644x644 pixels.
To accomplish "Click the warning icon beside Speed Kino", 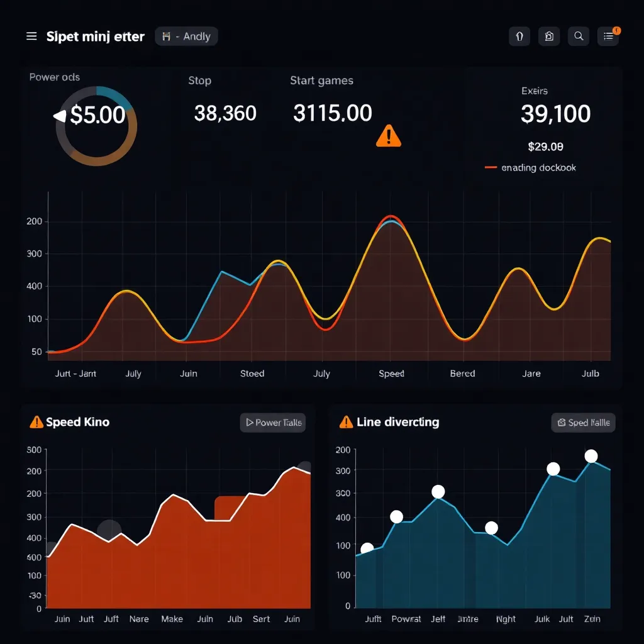I will pos(36,422).
